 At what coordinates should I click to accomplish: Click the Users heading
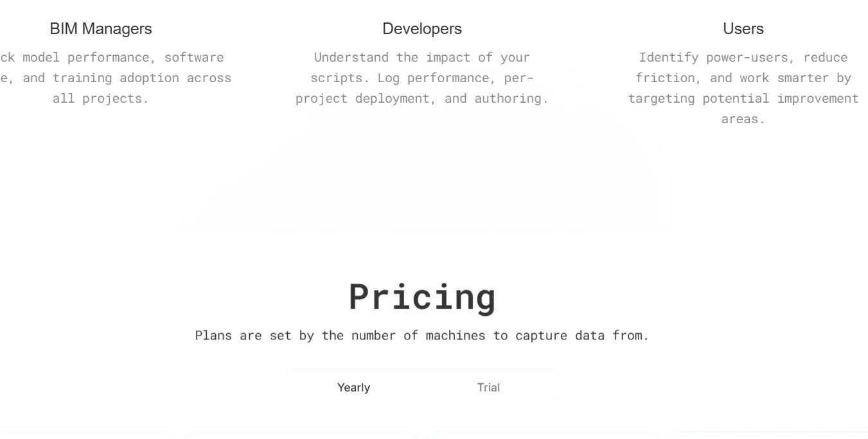pos(743,29)
